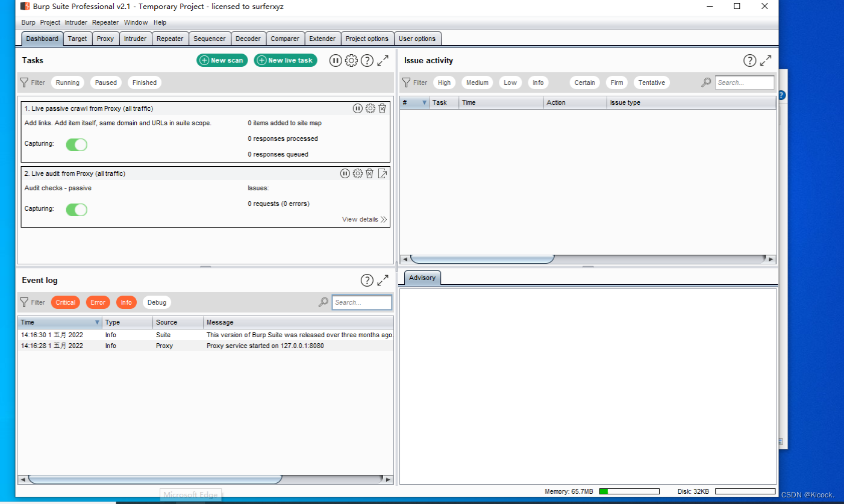The image size is (844, 504).
Task: Toggle the Medium severity issue filter
Action: (477, 82)
